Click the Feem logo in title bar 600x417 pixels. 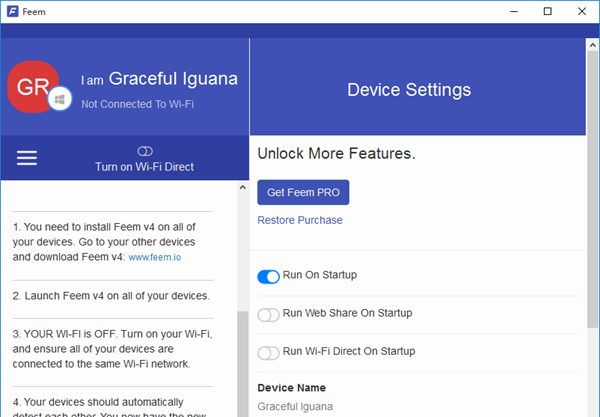(x=13, y=11)
